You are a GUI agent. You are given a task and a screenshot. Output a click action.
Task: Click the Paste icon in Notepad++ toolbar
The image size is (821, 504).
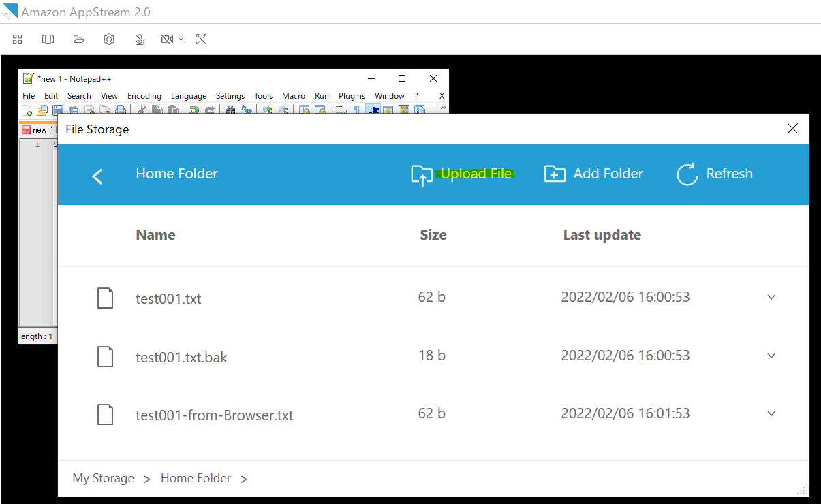pyautogui.click(x=172, y=110)
